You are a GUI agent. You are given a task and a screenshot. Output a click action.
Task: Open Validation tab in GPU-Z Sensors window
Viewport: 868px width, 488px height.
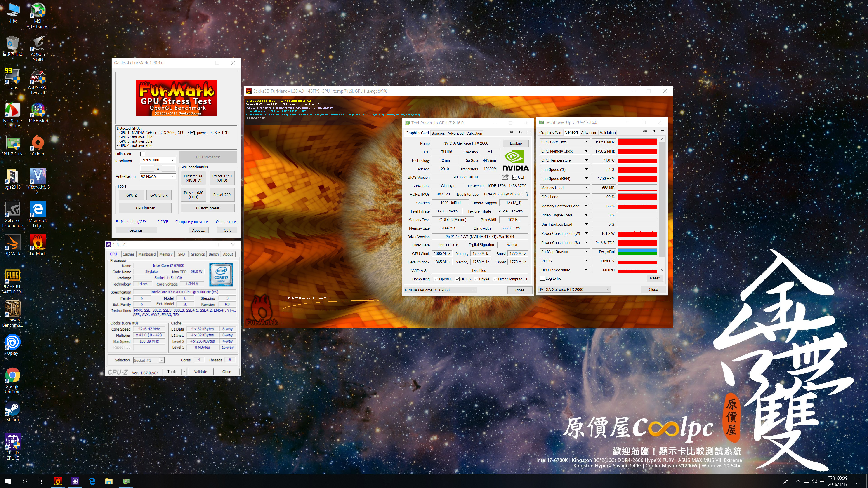[x=608, y=132]
